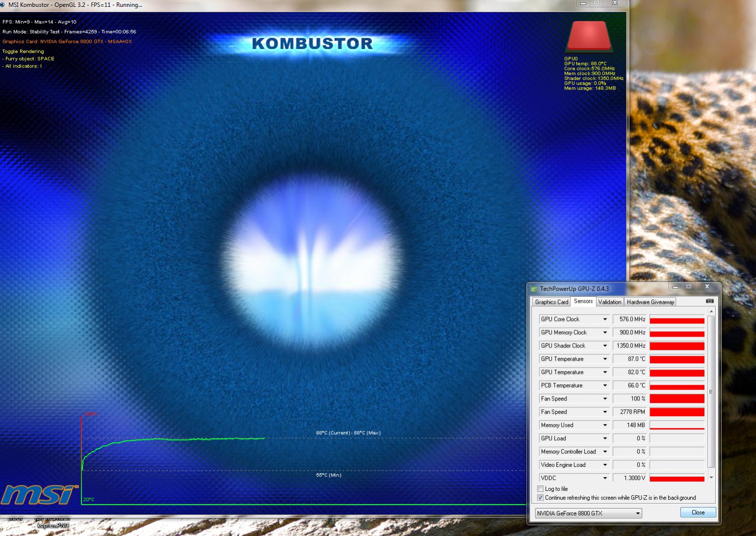Click the sensors list scrollbar thumb

tap(711, 392)
